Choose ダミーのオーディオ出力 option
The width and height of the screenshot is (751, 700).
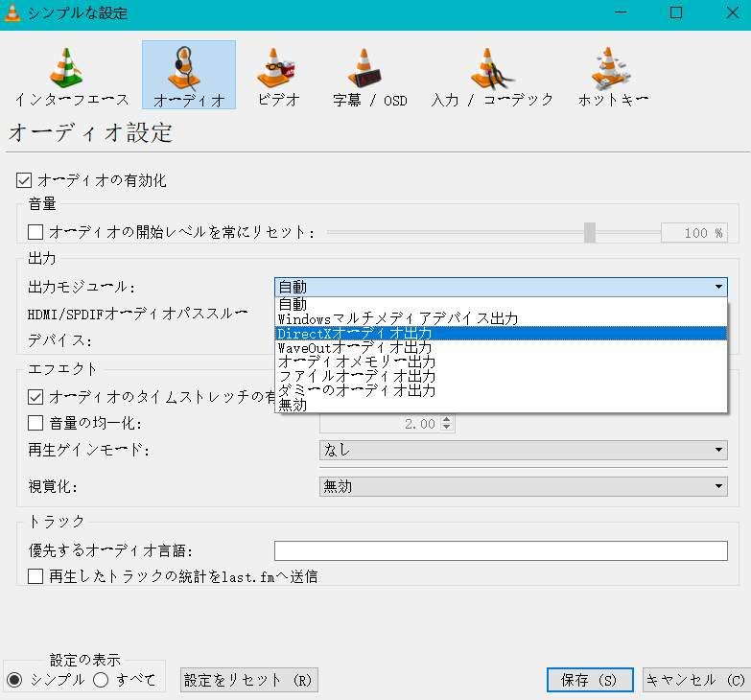pyautogui.click(x=501, y=390)
